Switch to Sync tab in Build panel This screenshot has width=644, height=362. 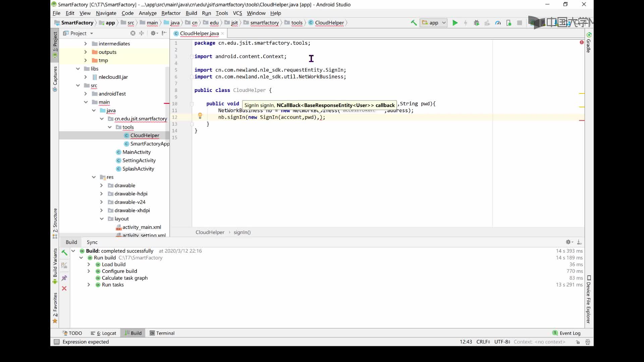(92, 242)
